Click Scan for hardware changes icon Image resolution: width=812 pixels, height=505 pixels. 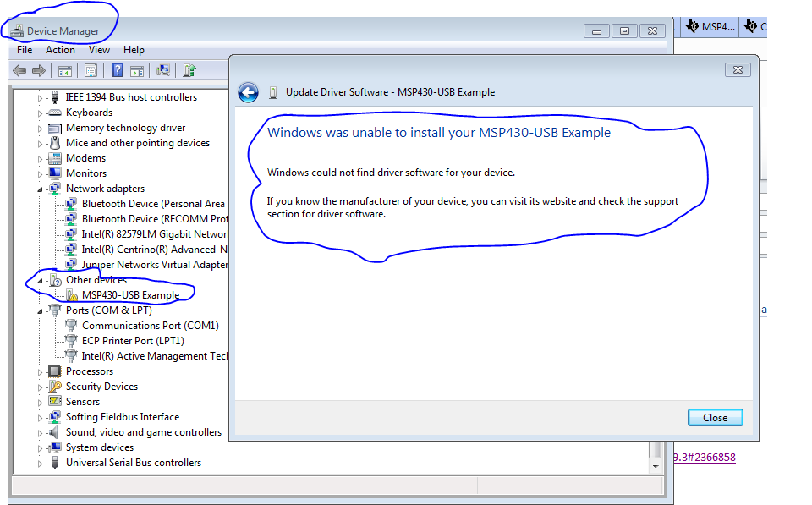163,70
